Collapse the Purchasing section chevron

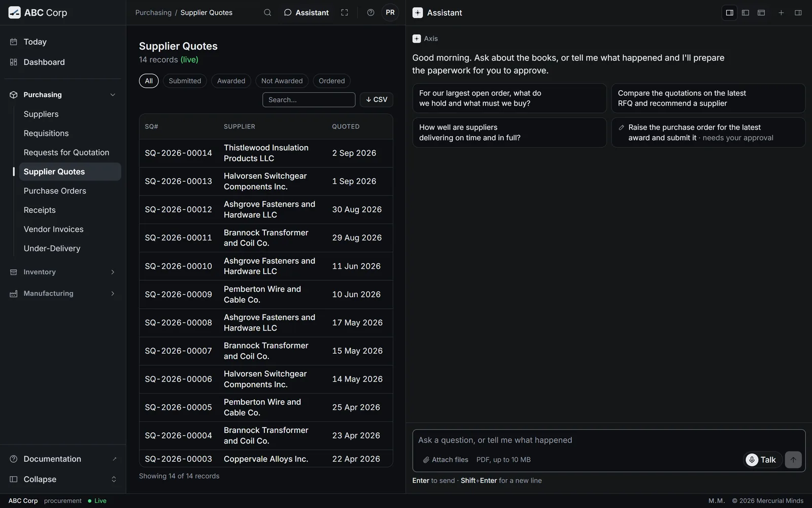coord(113,95)
